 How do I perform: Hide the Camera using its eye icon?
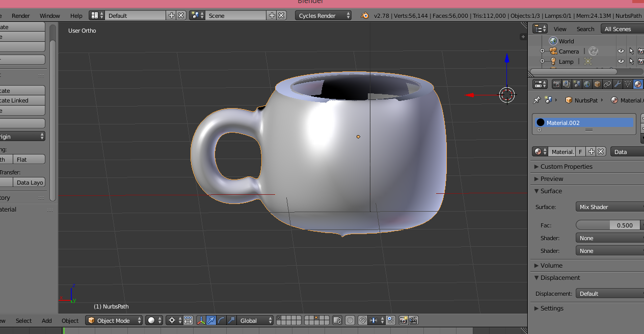click(x=621, y=52)
